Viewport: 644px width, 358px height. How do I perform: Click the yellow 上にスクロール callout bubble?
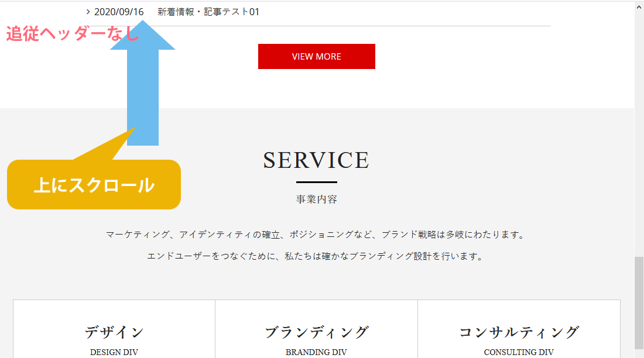coord(94,185)
